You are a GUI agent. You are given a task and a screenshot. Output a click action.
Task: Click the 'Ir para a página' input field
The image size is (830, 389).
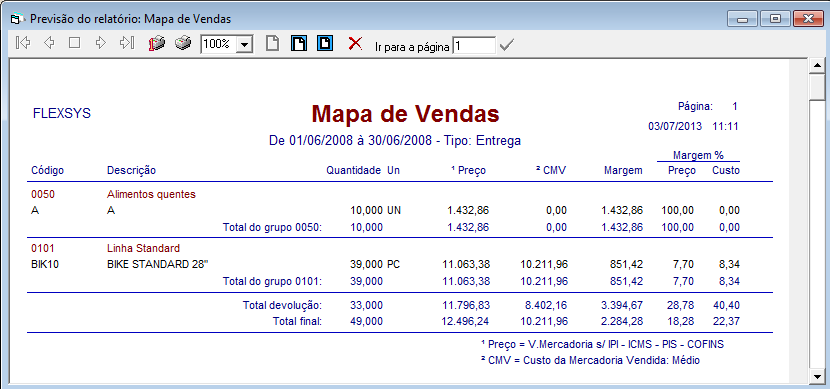coord(474,46)
